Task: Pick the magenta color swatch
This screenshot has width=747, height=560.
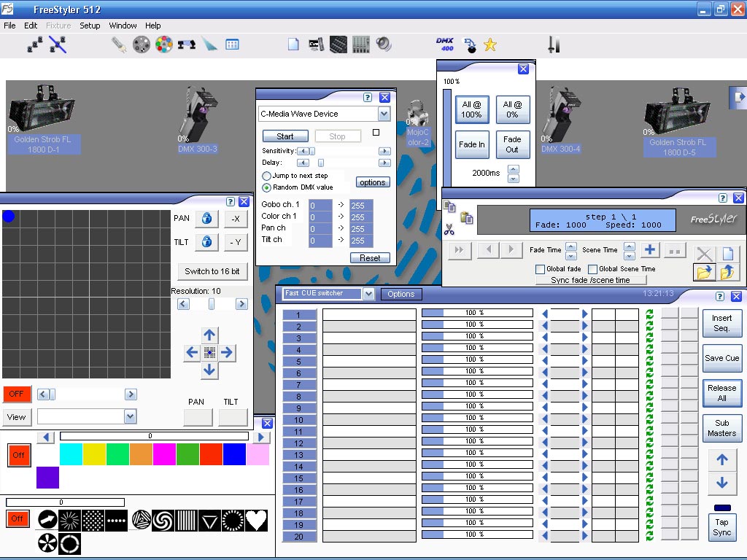Action: (x=164, y=454)
